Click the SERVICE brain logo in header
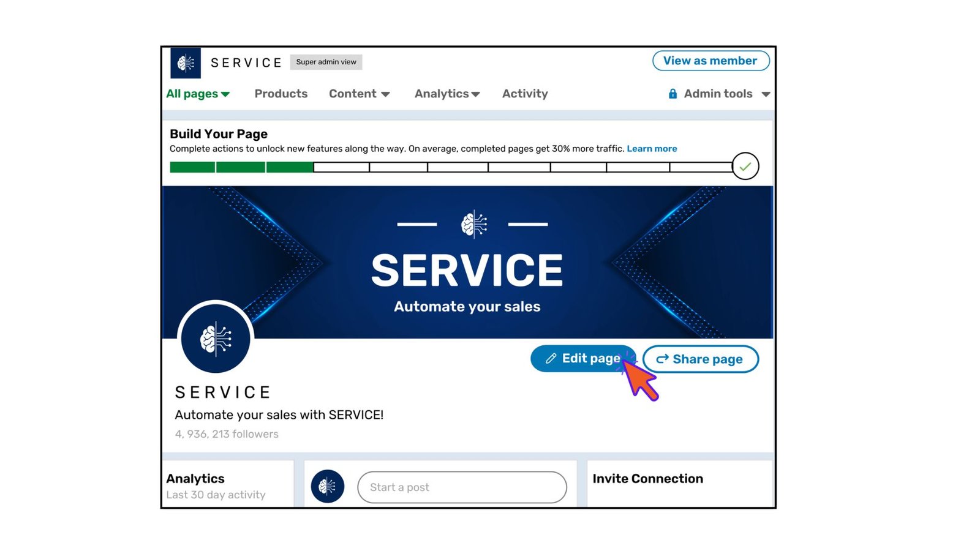The height and width of the screenshot is (551, 980). pyautogui.click(x=186, y=62)
